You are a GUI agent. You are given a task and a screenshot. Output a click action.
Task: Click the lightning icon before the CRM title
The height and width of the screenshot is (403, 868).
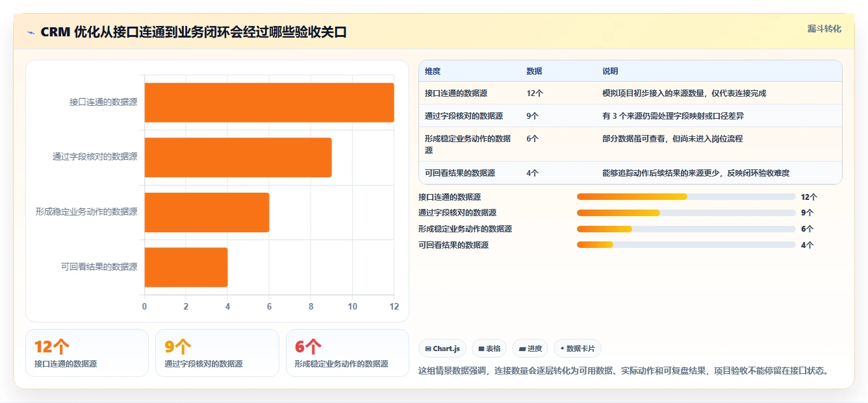pos(31,32)
